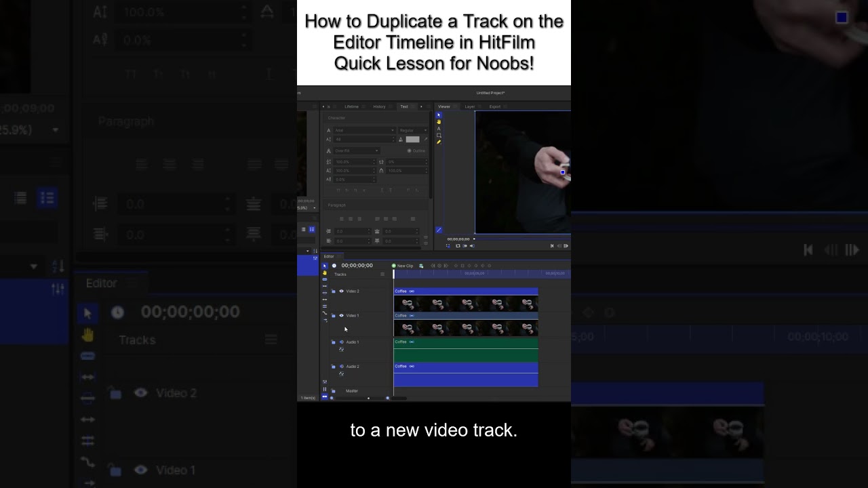Switch to the Layer tab
Viewport: 868px width, 488px height.
[470, 106]
